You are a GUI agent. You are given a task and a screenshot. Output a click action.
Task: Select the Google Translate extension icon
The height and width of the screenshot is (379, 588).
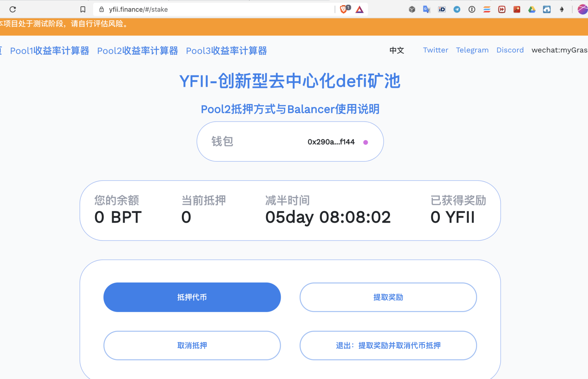[x=426, y=9]
